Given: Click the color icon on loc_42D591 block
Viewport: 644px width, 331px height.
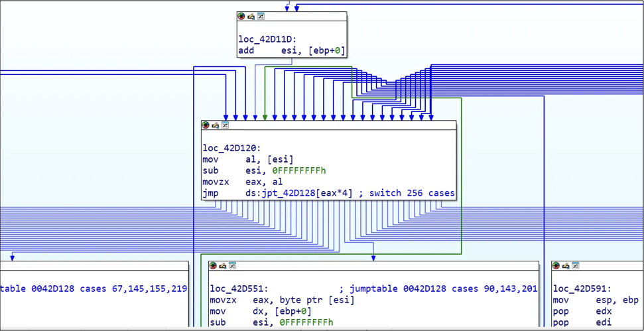Looking at the screenshot, I should 556,266.
